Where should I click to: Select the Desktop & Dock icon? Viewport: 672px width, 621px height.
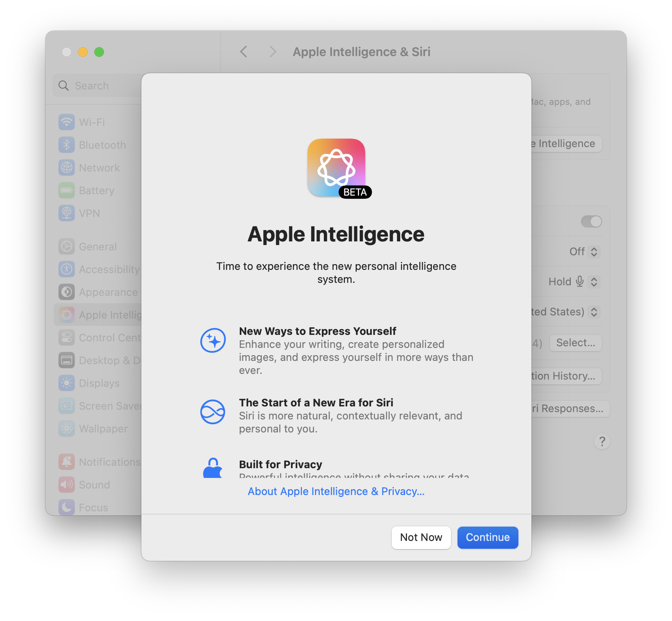[x=67, y=360]
